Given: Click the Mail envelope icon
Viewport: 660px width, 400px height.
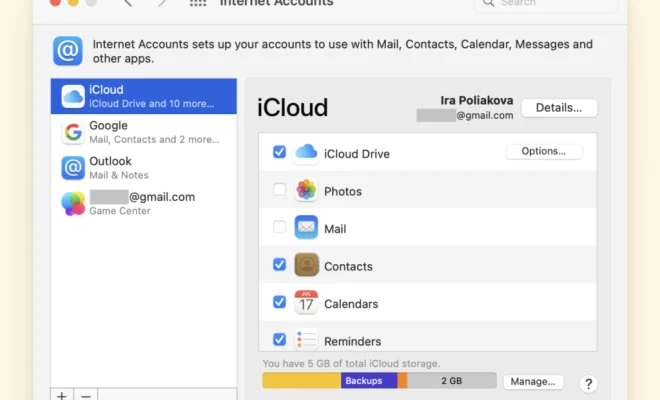Looking at the screenshot, I should pos(306,227).
